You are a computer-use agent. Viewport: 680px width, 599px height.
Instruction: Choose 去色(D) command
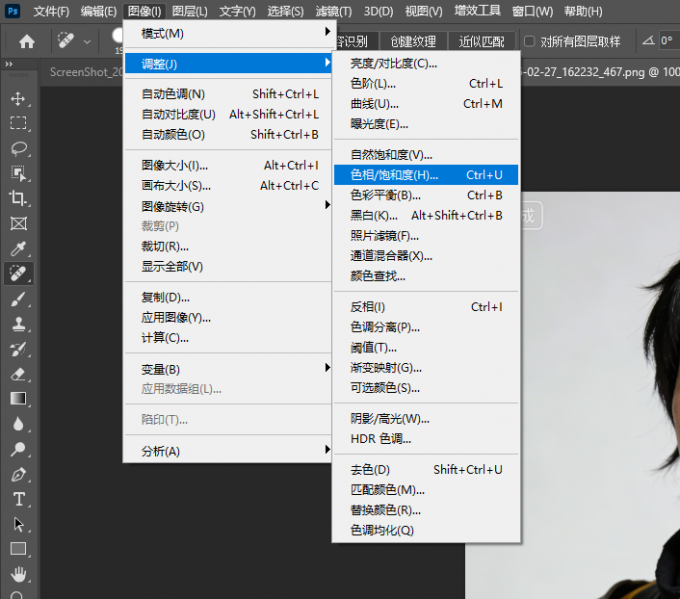(x=426, y=469)
